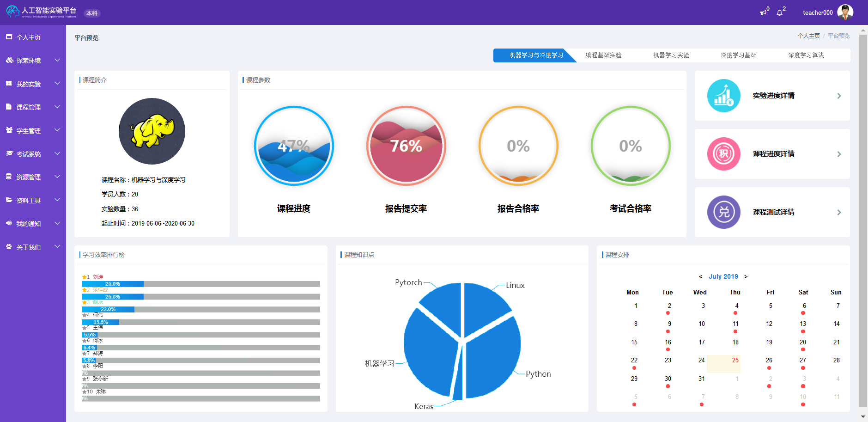Select the 深度学习算法 tab

tap(806, 55)
